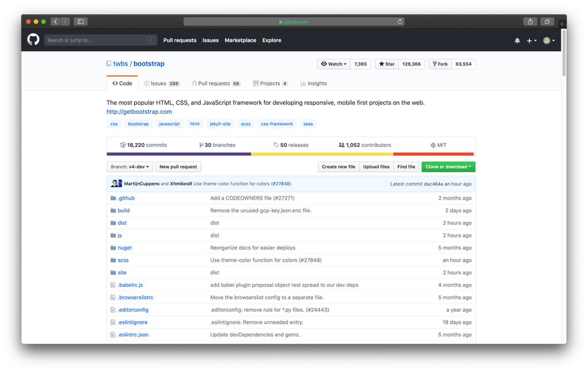
Task: Open the .eslintrc.json file
Action: [x=133, y=335]
